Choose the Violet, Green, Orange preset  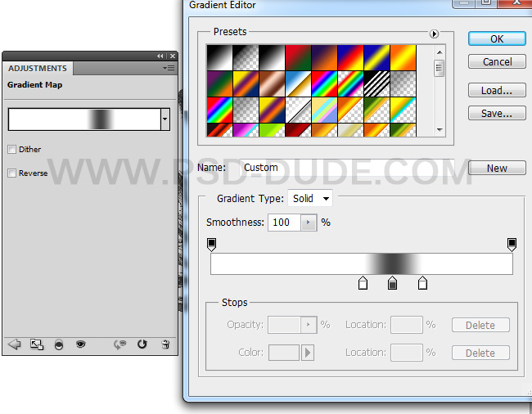point(219,83)
